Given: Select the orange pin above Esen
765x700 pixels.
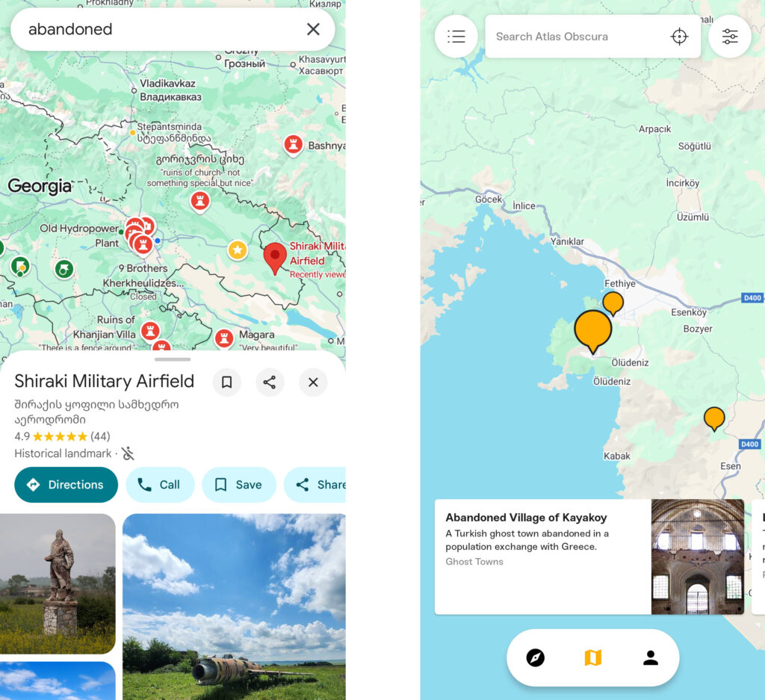Looking at the screenshot, I should (x=714, y=419).
